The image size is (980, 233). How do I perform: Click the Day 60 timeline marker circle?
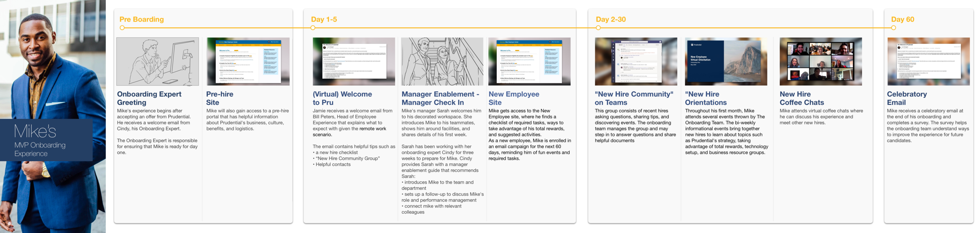click(x=893, y=28)
